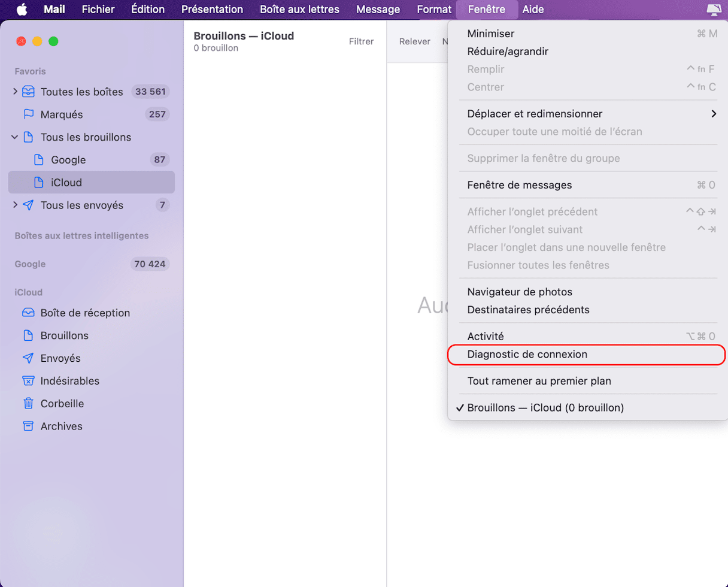Open the Boîte aux lettres menu
The width and height of the screenshot is (728, 587).
[x=299, y=9]
